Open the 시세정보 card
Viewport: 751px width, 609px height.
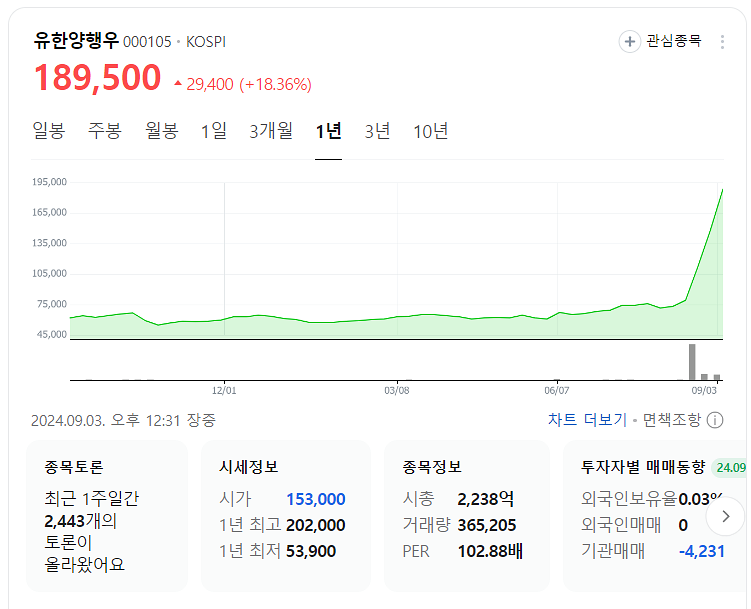click(x=286, y=516)
